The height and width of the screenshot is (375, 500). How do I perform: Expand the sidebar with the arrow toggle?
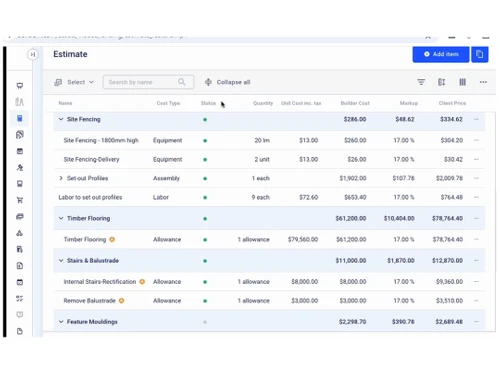32,54
